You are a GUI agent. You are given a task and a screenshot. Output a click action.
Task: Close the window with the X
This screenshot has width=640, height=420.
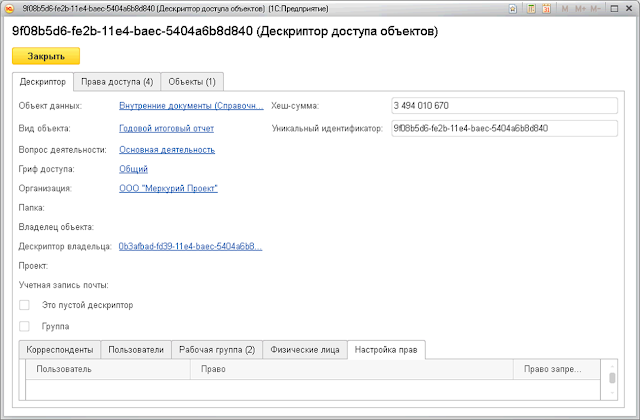(x=629, y=9)
